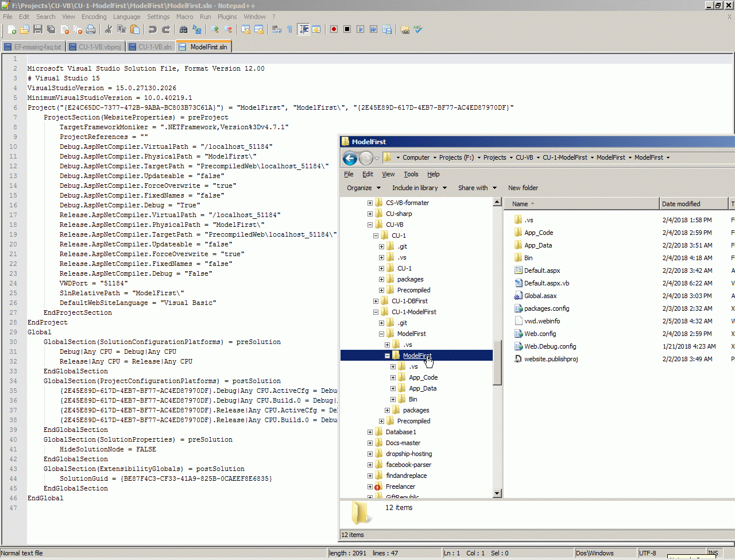Toggle synchronized horizontal scrolling
The height and width of the screenshot is (560, 735).
pos(259,29)
